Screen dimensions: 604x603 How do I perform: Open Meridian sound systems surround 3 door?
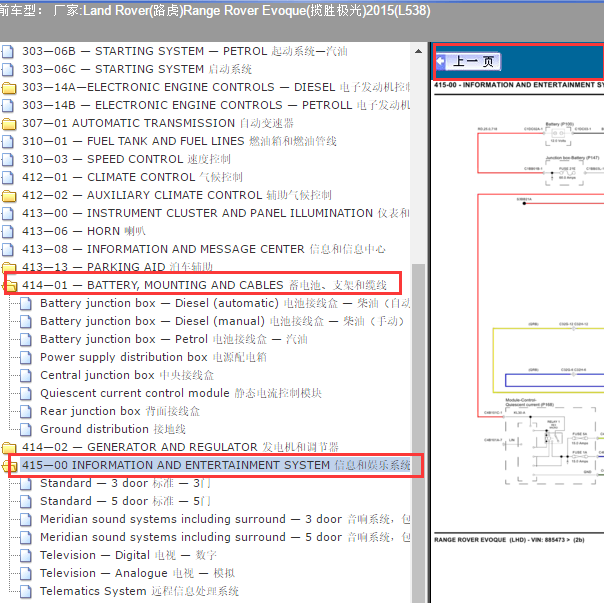(x=225, y=519)
